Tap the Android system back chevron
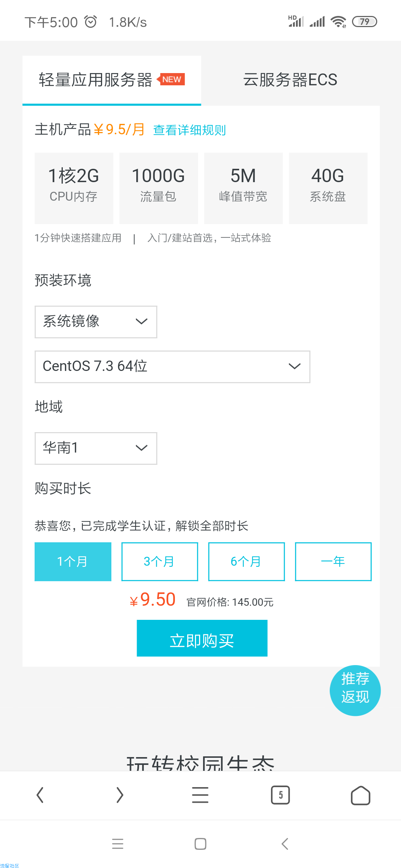This screenshot has height=868, width=401. coord(285,844)
